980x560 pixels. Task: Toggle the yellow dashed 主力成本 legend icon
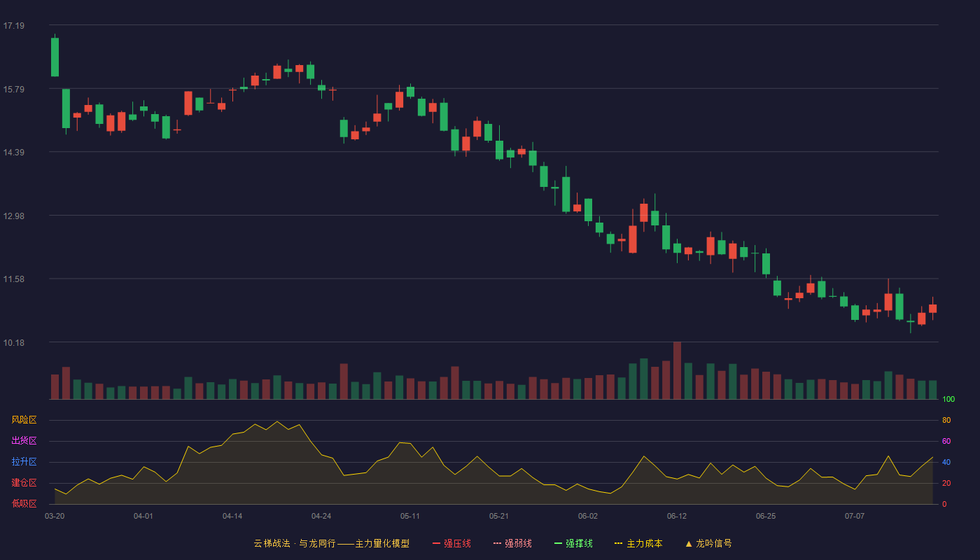(619, 543)
